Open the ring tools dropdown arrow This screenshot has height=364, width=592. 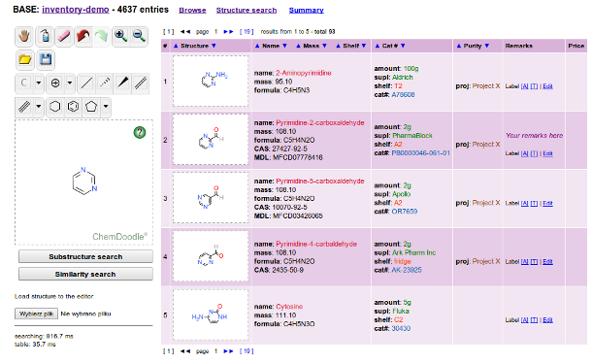(106, 107)
